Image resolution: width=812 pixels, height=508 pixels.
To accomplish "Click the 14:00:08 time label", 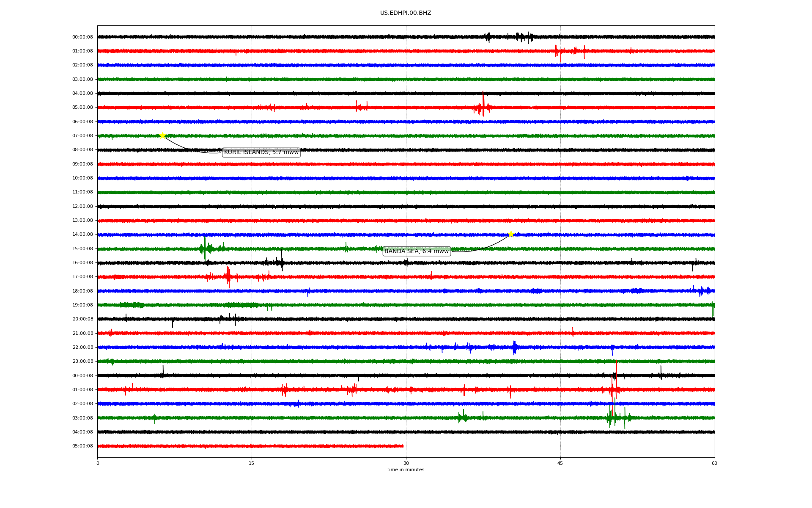I will coord(82,234).
